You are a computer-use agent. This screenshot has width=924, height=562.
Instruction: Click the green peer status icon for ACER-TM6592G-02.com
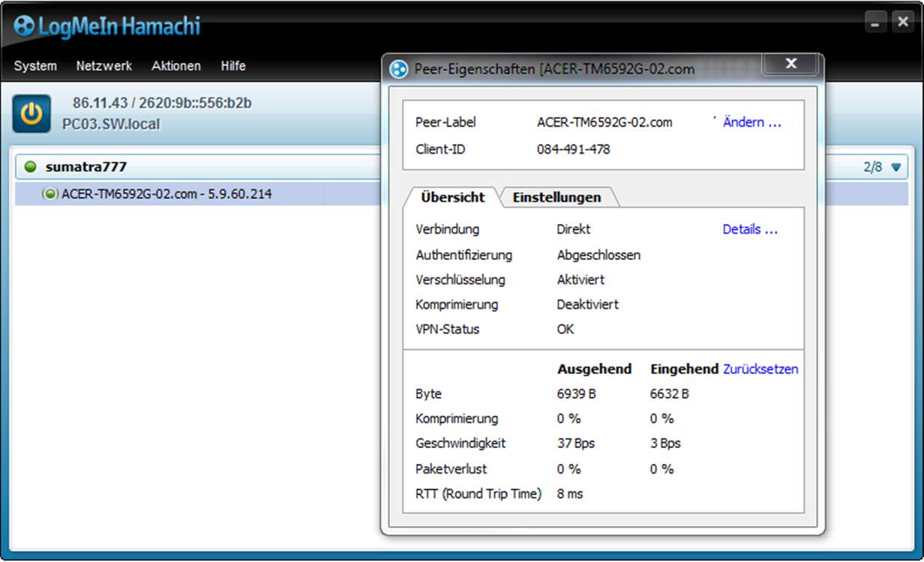pyautogui.click(x=50, y=194)
